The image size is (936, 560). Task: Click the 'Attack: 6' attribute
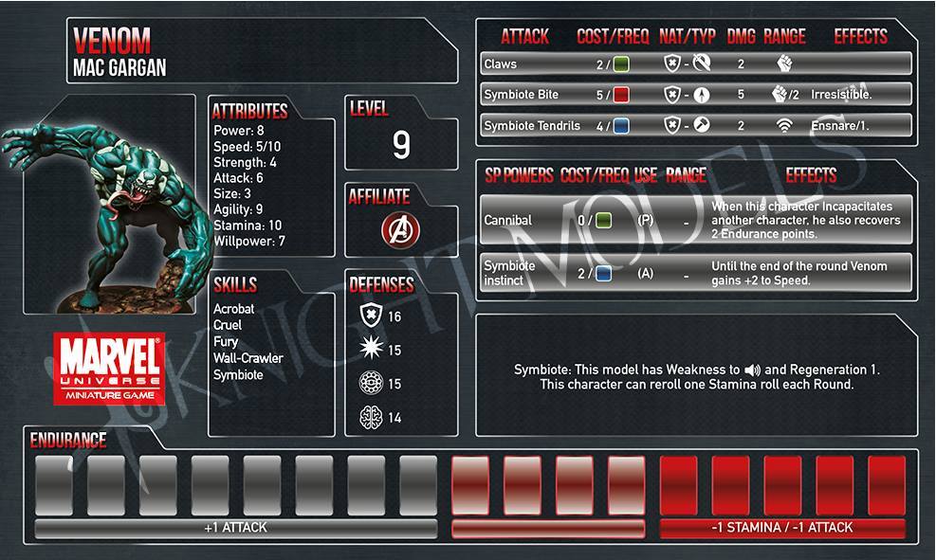point(238,178)
